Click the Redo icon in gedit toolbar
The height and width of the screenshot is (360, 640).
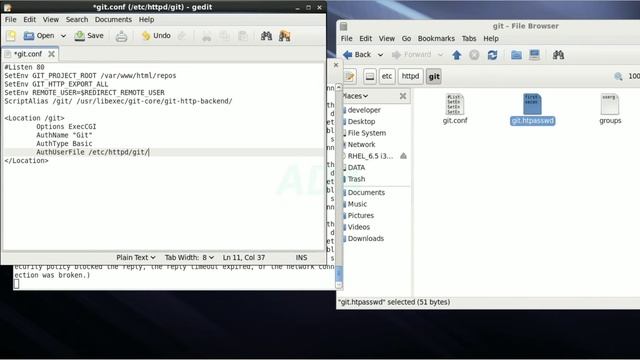click(182, 36)
